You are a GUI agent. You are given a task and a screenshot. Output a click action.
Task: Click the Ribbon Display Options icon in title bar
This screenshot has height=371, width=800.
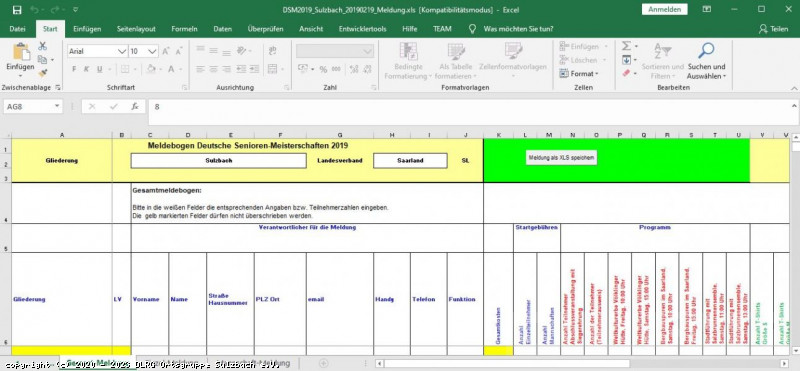707,9
